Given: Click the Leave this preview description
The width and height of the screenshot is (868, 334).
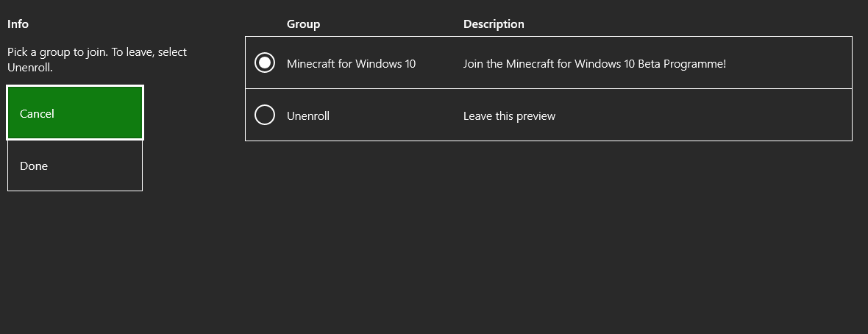Looking at the screenshot, I should point(509,116).
